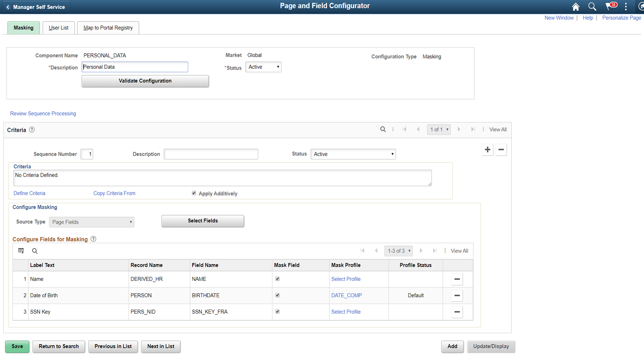Go to last page of masking fields grid

coord(435,251)
